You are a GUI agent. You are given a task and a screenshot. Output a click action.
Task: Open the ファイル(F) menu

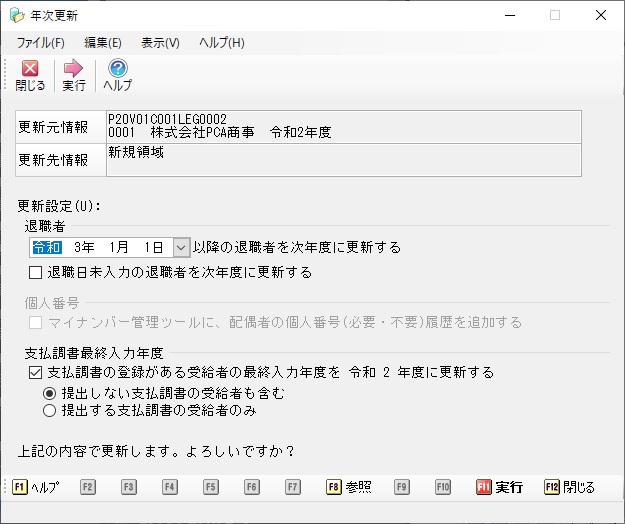click(41, 43)
